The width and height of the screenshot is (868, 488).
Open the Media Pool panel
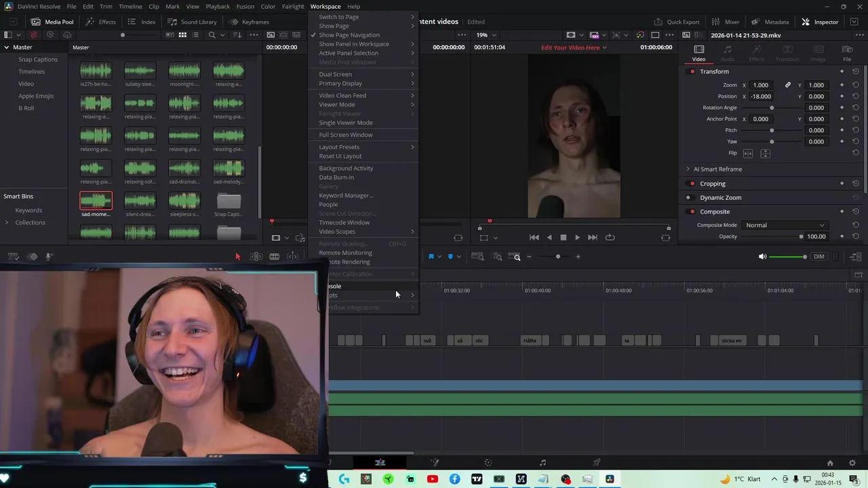(52, 22)
